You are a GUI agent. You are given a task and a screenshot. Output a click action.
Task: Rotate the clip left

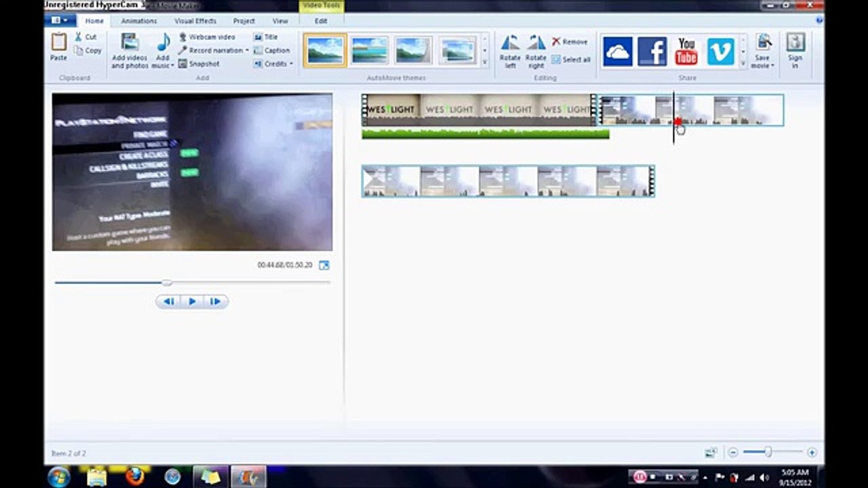[x=510, y=52]
